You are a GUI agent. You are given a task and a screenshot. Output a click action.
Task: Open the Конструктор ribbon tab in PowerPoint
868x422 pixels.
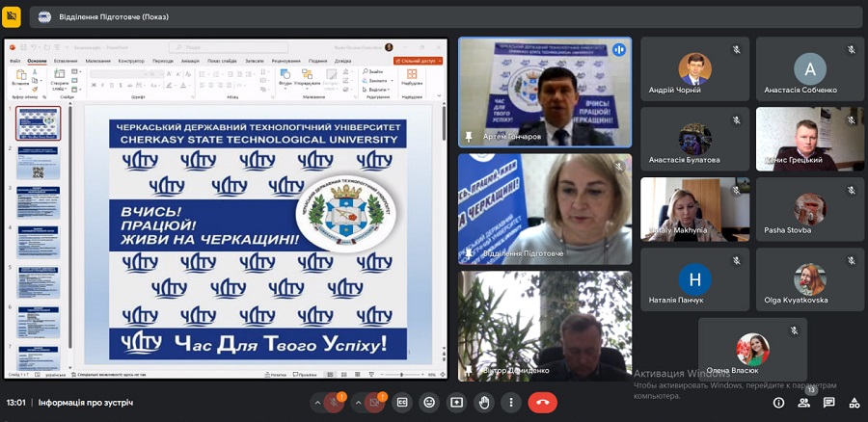tap(131, 61)
